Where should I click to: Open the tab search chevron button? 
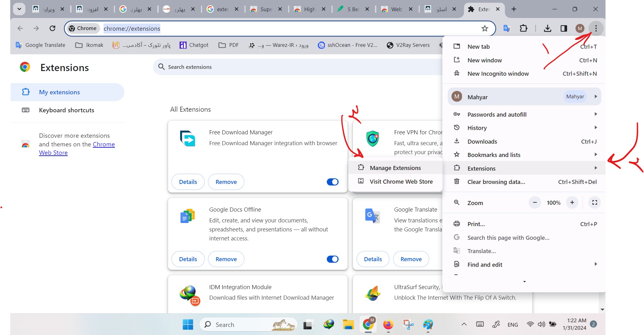pos(19,9)
